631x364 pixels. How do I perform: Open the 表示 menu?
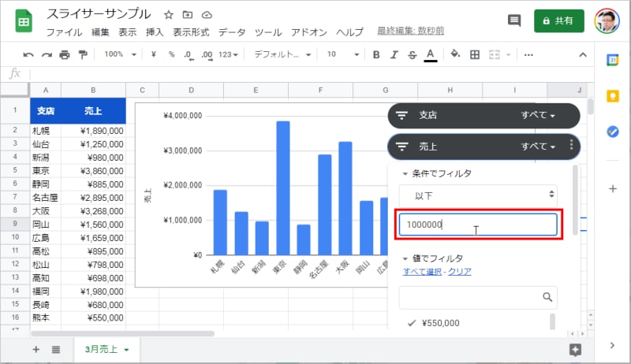point(128,32)
